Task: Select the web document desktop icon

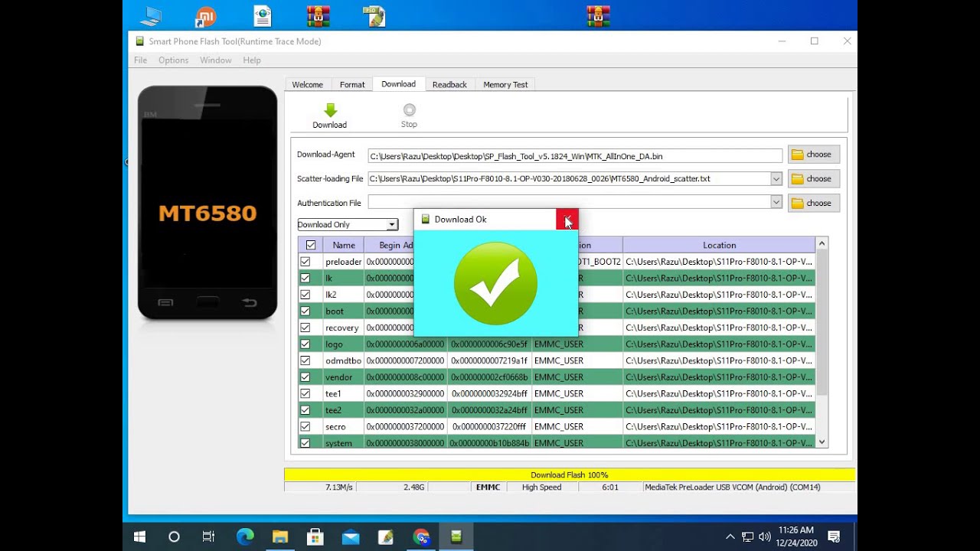Action: pyautogui.click(x=263, y=16)
